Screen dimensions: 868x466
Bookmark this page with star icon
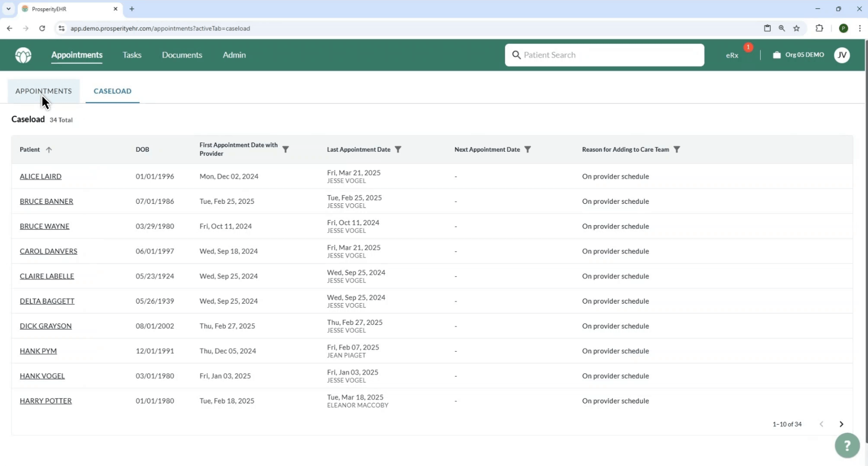[797, 28]
